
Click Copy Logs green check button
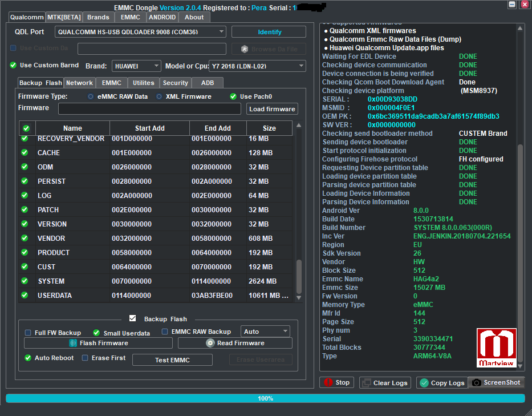[x=441, y=383]
